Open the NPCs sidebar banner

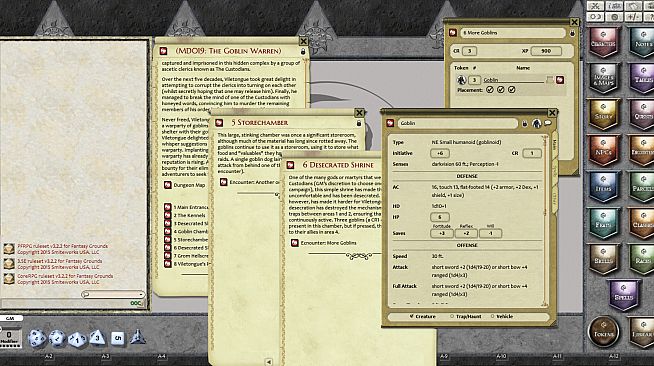coord(603,151)
